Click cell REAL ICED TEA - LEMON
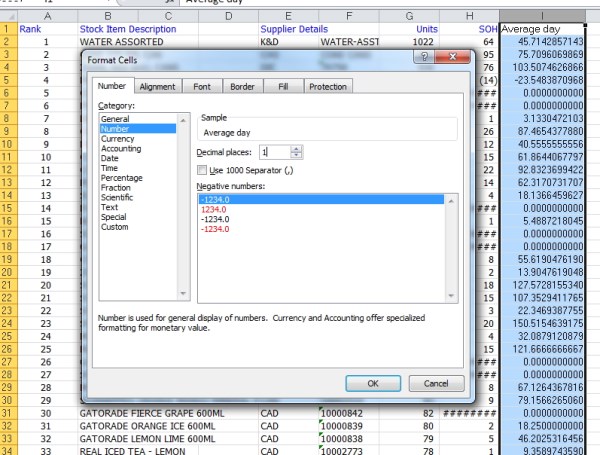The width and height of the screenshot is (600, 455). (x=132, y=451)
